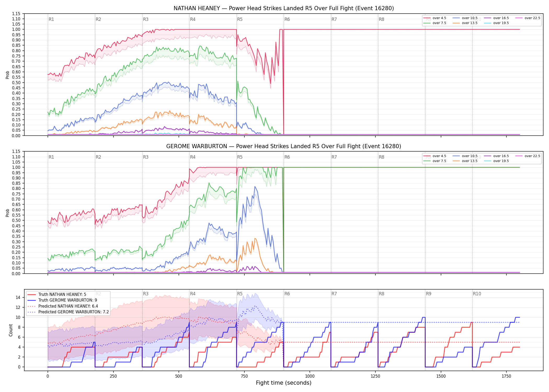Click round marker R4 in the Count chart
This screenshot has height=392, width=549.
click(x=193, y=294)
